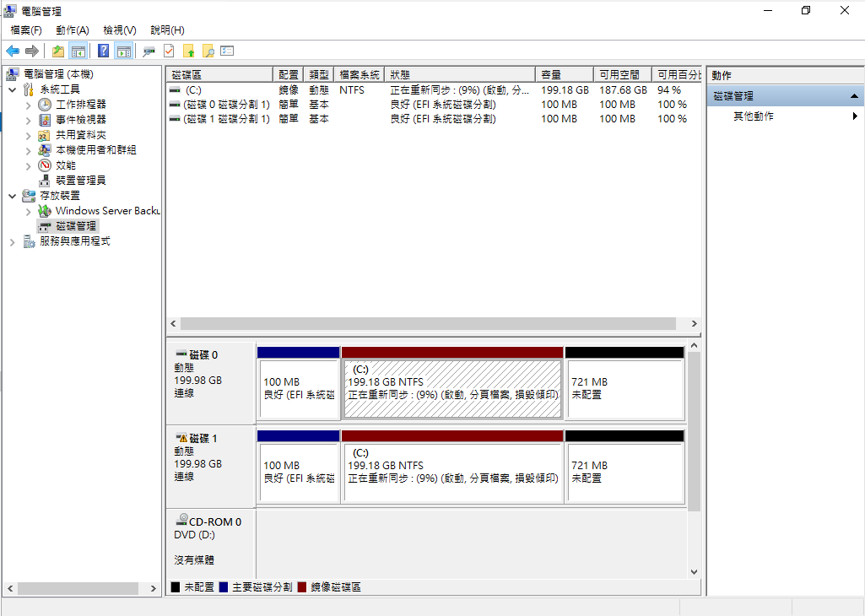This screenshot has height=616, width=865.
Task: Collapse the 磁碟管理 actions section header
Action: coord(786,96)
